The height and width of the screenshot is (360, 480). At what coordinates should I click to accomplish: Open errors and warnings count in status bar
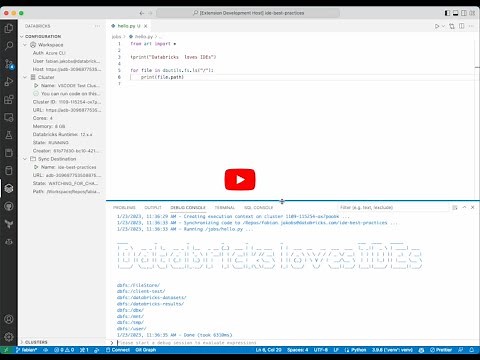pos(64,350)
